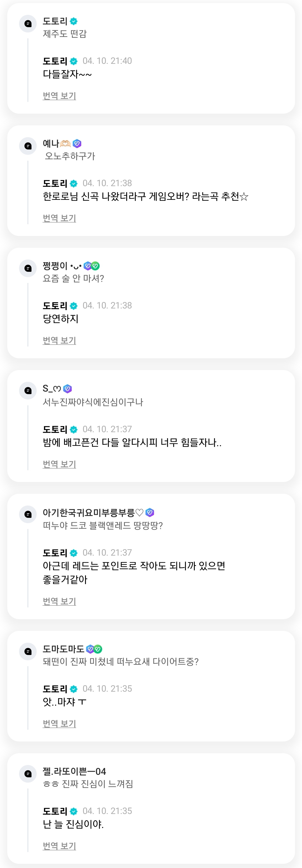Click the 젤.라또이쁜ㅡ04 username
Viewport: 302px width, 868px height.
(x=74, y=771)
